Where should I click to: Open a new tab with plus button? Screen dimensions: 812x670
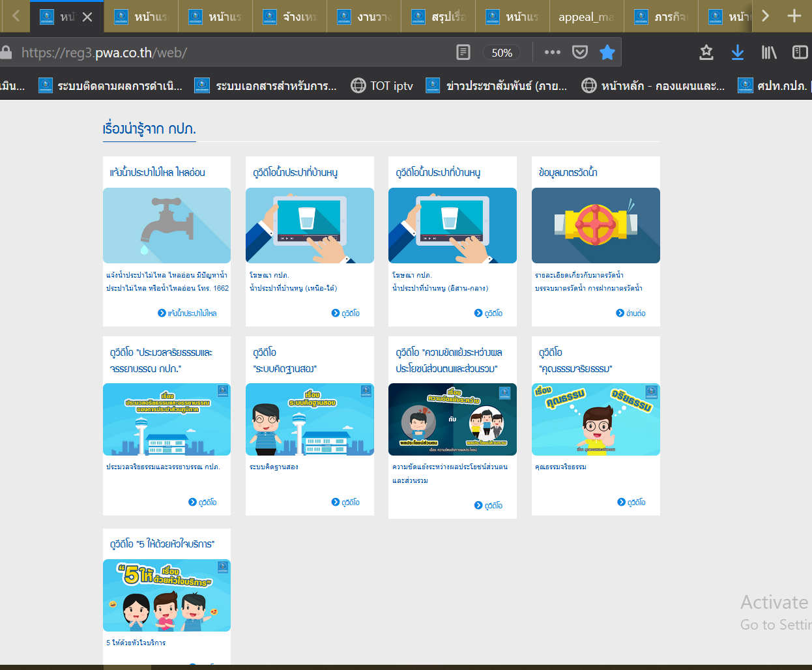tap(794, 16)
